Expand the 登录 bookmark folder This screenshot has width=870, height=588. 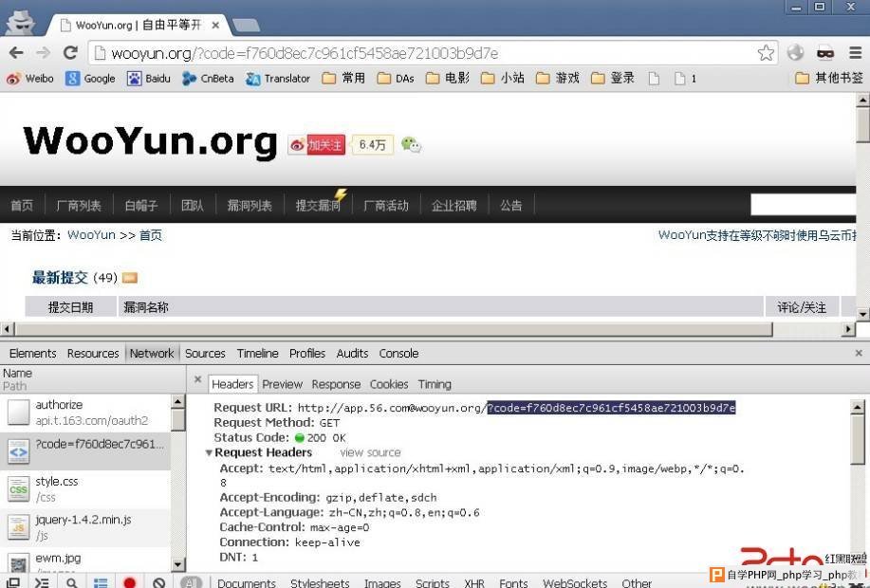tap(612, 78)
